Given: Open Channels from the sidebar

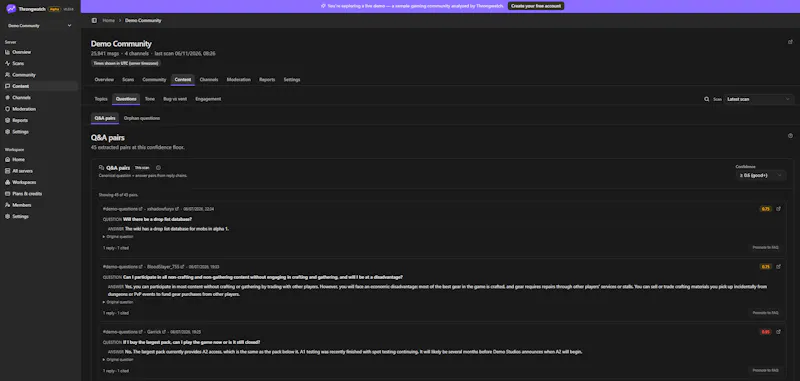Looking at the screenshot, I should (x=21, y=97).
